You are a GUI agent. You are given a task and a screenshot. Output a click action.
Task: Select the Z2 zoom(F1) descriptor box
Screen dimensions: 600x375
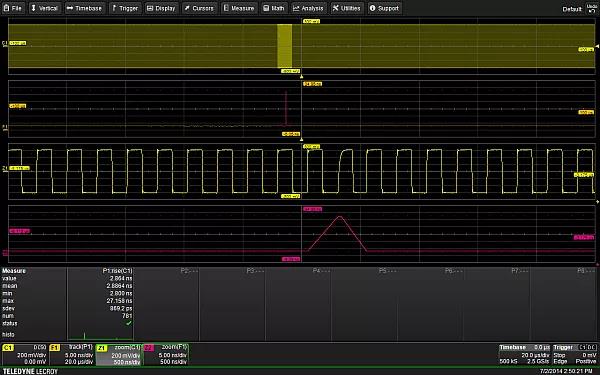(x=166, y=354)
